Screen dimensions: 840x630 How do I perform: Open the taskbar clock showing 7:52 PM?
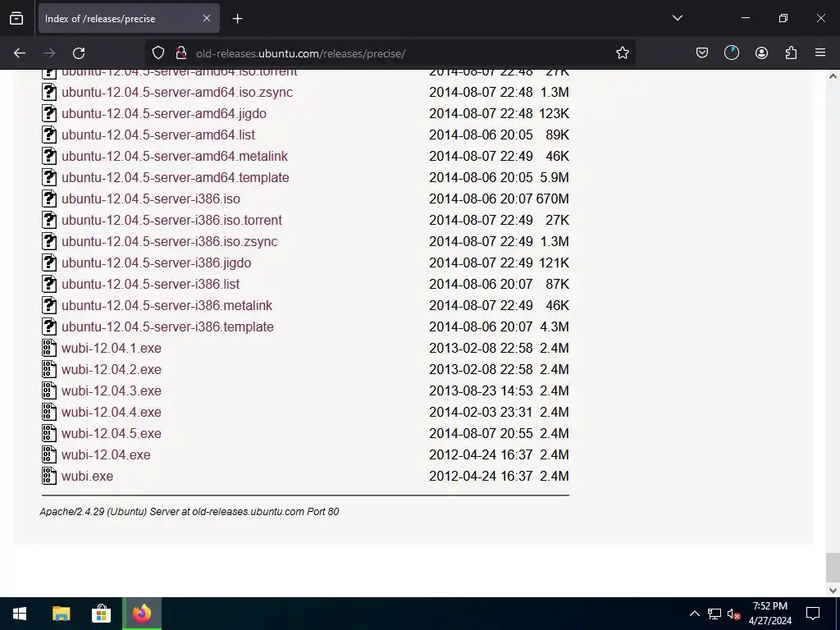pos(769,614)
